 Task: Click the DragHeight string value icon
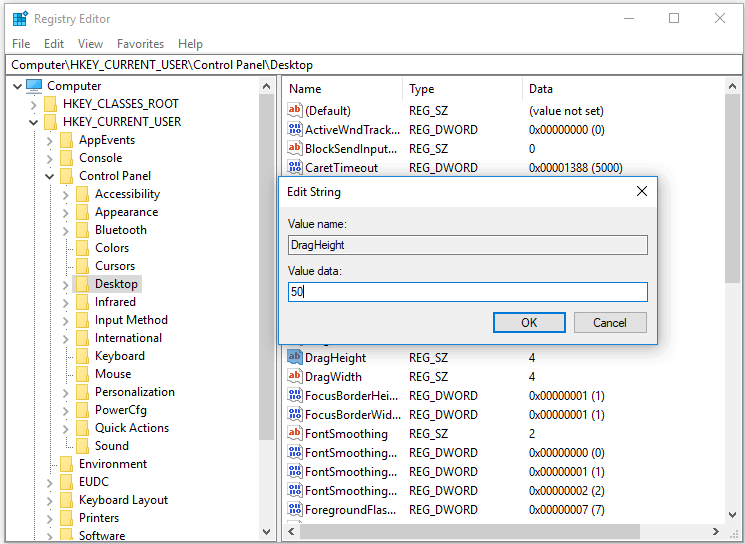[x=295, y=358]
